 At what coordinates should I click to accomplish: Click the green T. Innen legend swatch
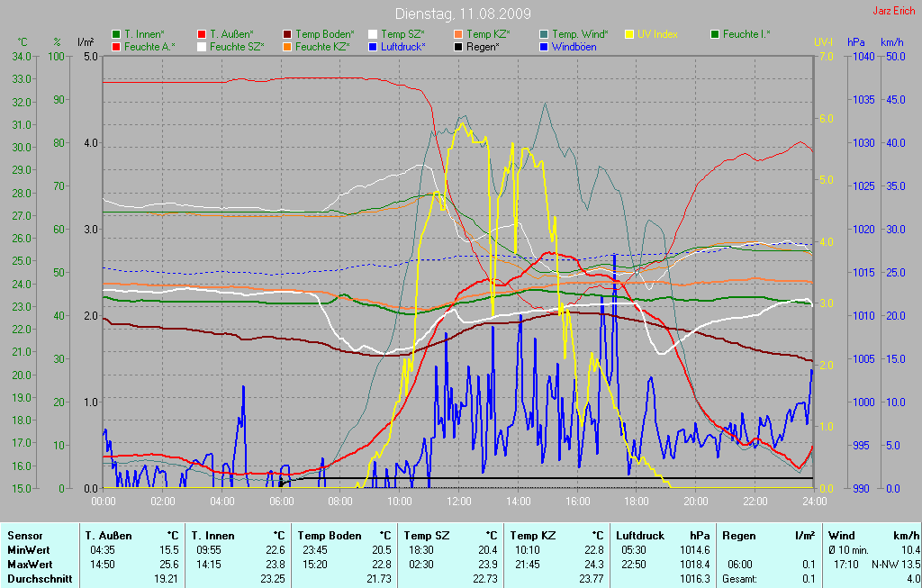point(116,35)
